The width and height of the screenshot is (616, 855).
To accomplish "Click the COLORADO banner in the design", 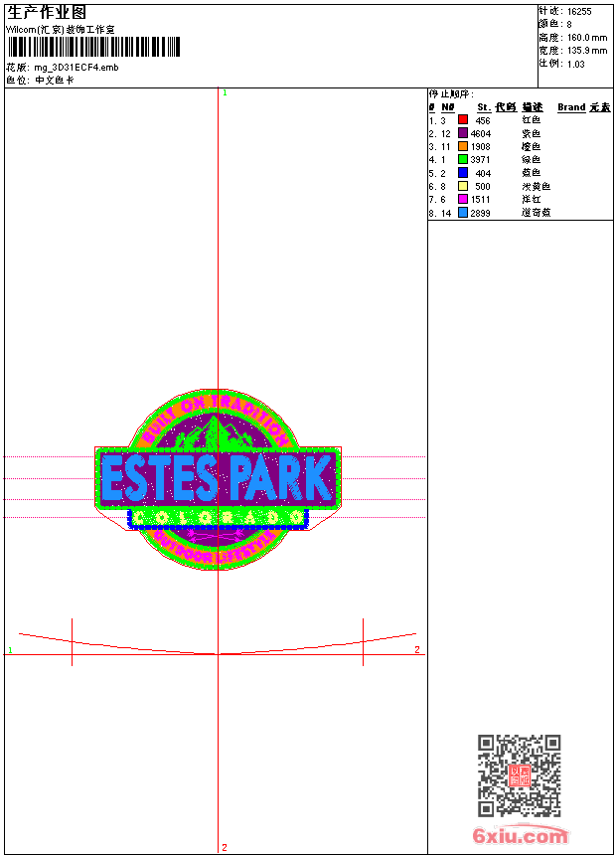I will pyautogui.click(x=218, y=518).
